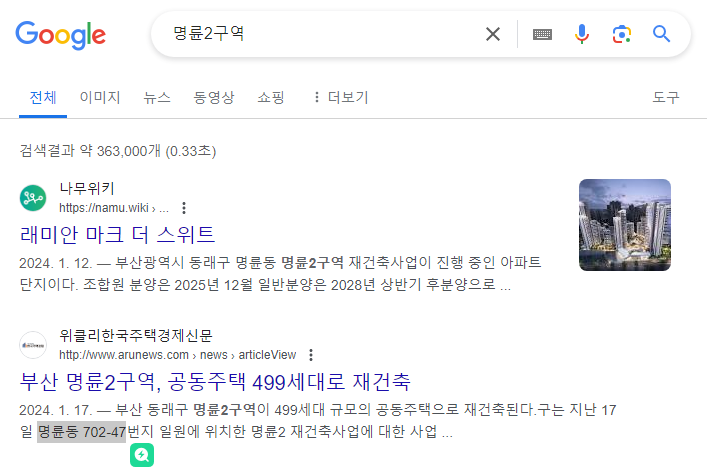Expand the 더보기 menu
The width and height of the screenshot is (707, 473).
[341, 97]
